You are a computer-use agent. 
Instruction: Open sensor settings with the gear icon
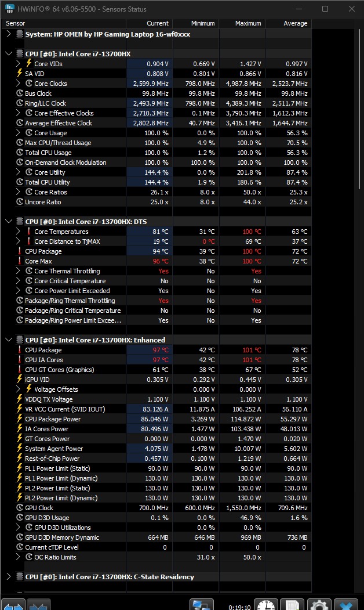318,605
